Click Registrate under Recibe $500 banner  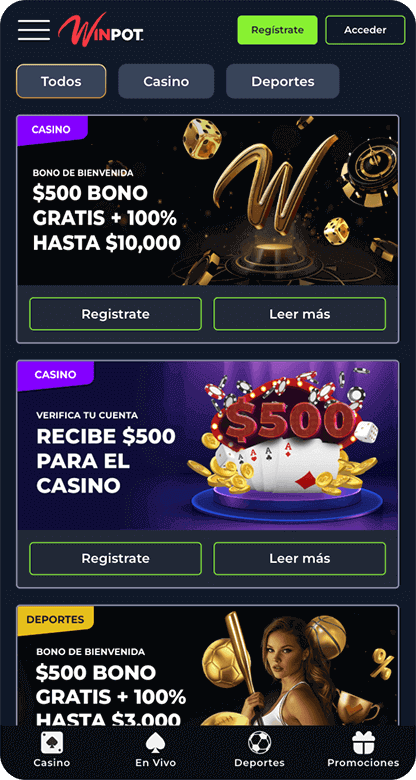coord(115,558)
